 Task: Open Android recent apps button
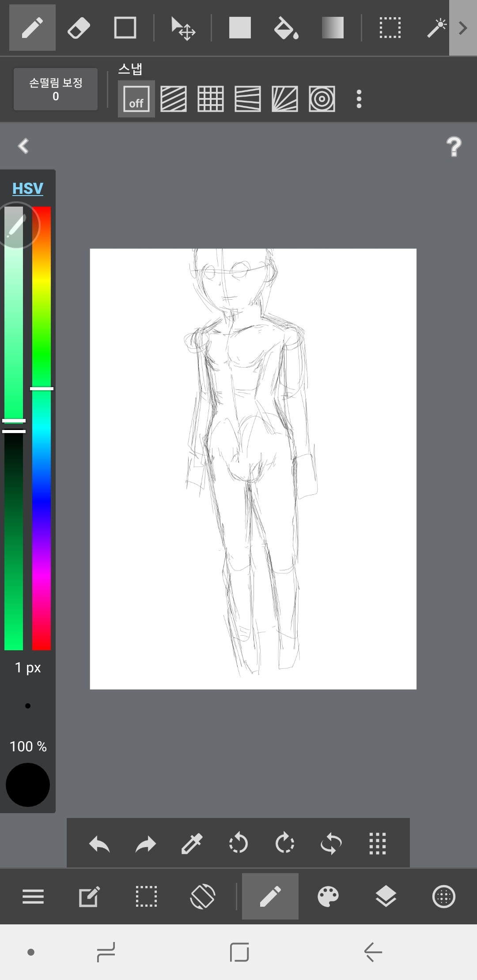pyautogui.click(x=106, y=952)
